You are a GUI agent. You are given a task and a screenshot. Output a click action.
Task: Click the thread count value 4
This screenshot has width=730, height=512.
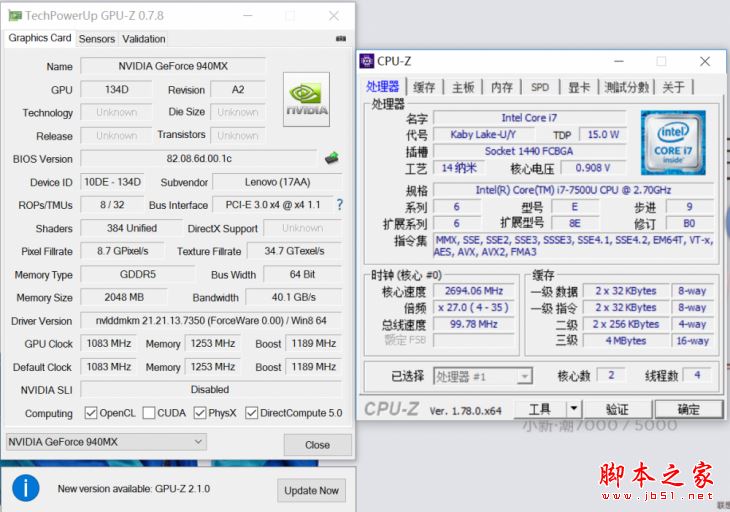pyautogui.click(x=697, y=375)
